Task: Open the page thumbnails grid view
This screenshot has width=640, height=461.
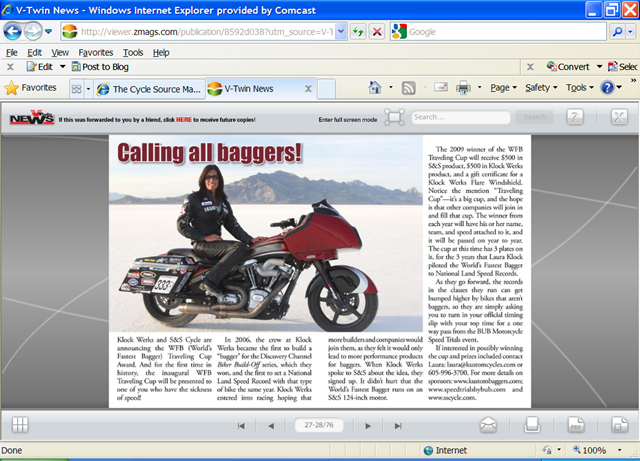Action: [x=20, y=425]
